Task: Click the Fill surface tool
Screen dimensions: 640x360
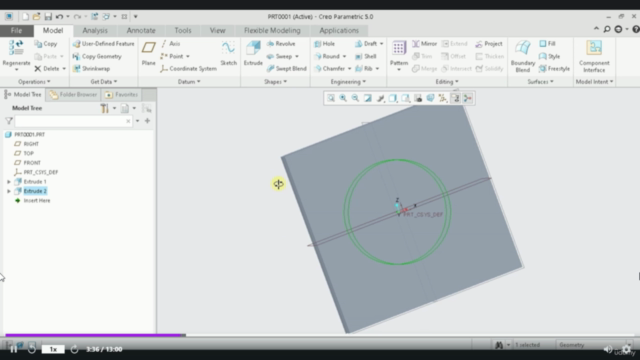Action: [547, 44]
